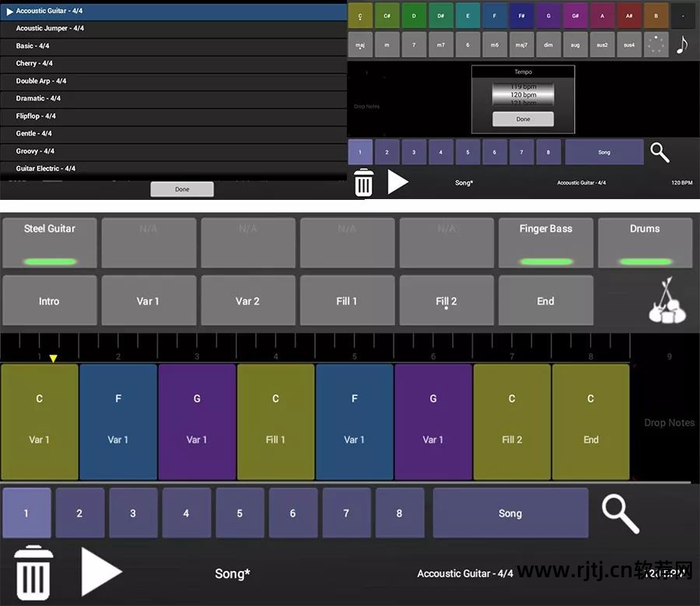Select the C Fill 1 block at bar 4

(275, 422)
